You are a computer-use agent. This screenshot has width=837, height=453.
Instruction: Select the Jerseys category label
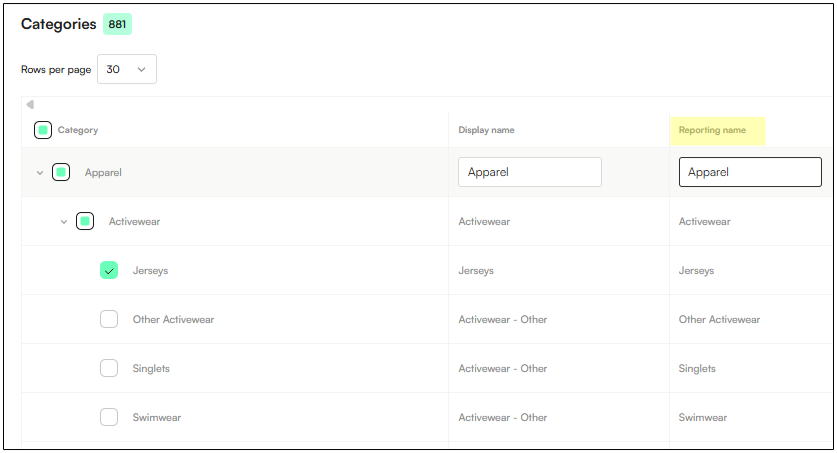pyautogui.click(x=151, y=271)
